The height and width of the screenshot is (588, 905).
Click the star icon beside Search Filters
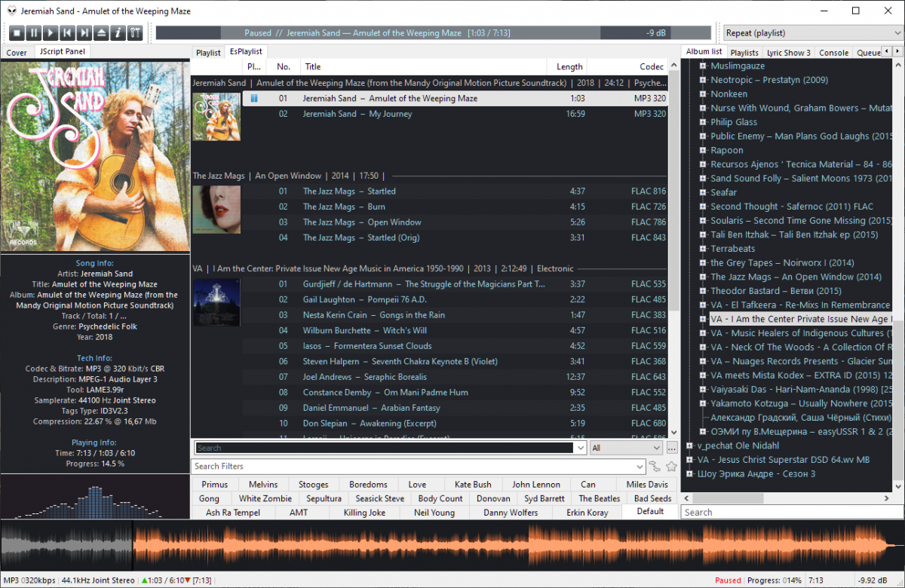pyautogui.click(x=671, y=467)
